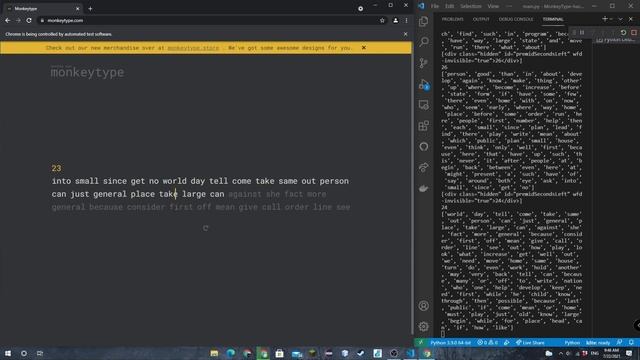Show hidden system tray icons
Viewport: 640px width, 360px height.
[x=560, y=353]
